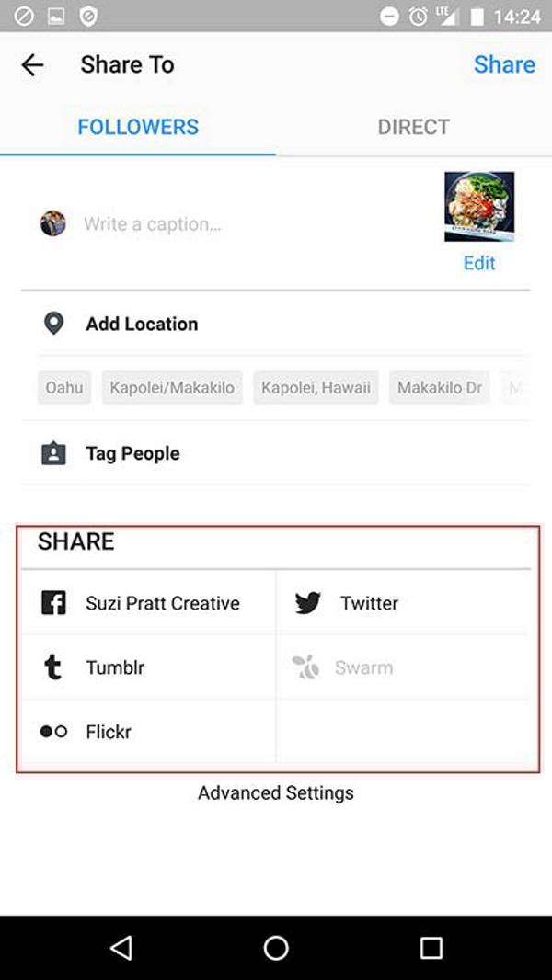The height and width of the screenshot is (980, 552).
Task: Tap the location pin icon
Action: coord(53,324)
